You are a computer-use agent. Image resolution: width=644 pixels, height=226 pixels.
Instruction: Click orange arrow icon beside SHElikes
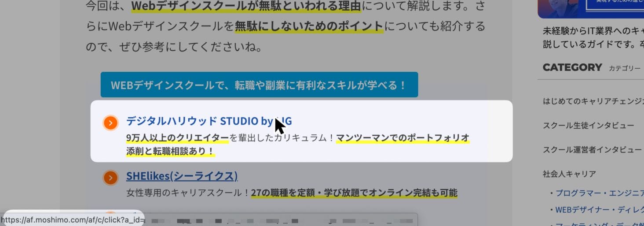[x=110, y=178]
